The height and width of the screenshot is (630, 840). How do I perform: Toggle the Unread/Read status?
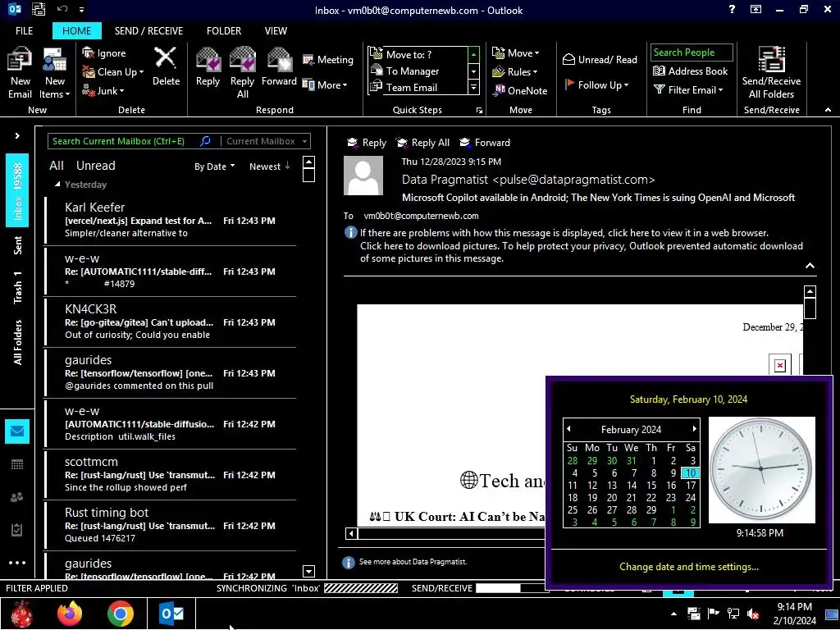click(x=600, y=59)
